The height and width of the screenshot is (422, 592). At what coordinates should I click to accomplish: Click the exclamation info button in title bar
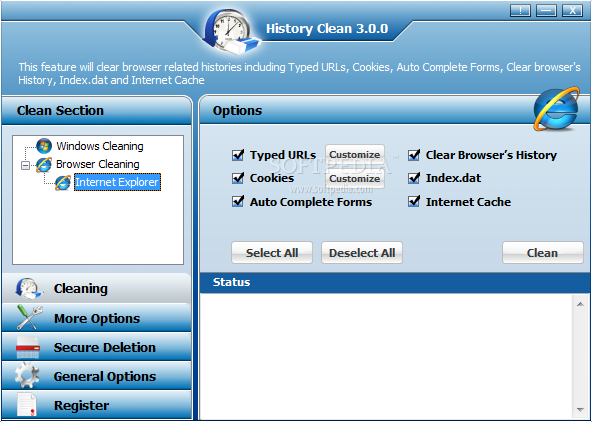(x=520, y=10)
